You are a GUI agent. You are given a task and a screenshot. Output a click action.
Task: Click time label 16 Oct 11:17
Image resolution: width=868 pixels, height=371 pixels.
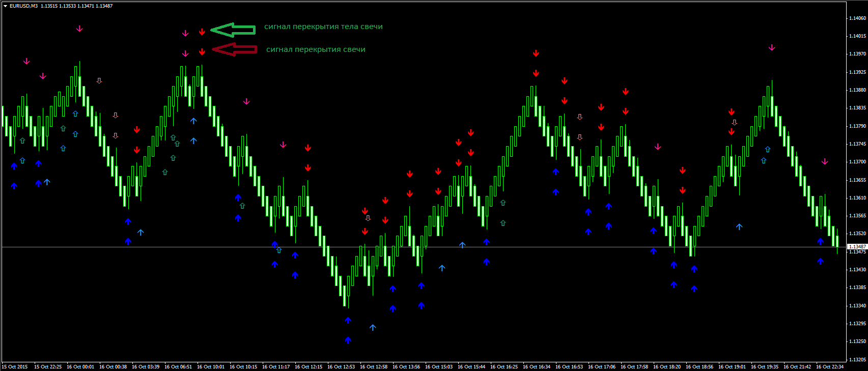pos(276,367)
